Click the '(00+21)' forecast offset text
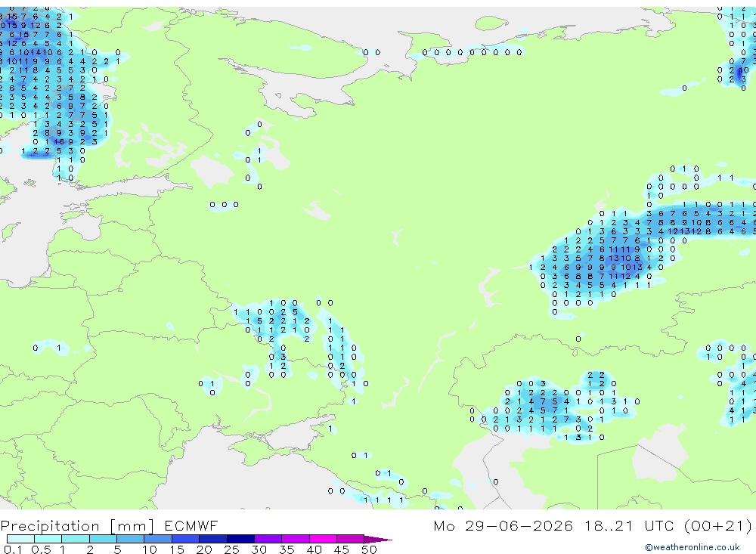The height and width of the screenshot is (554, 756). click(717, 525)
